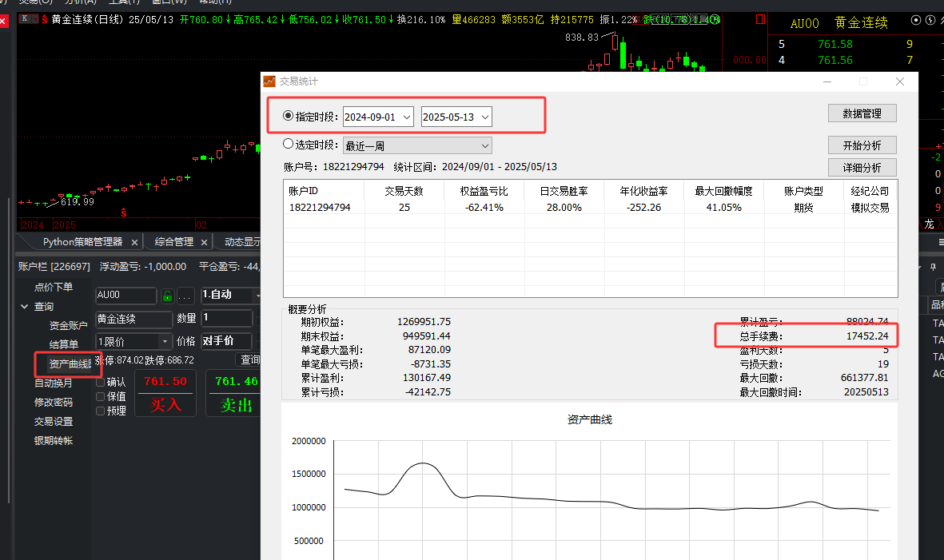This screenshot has width=944, height=560.
Task: Tick the 预埋 checkbox
Action: click(101, 411)
